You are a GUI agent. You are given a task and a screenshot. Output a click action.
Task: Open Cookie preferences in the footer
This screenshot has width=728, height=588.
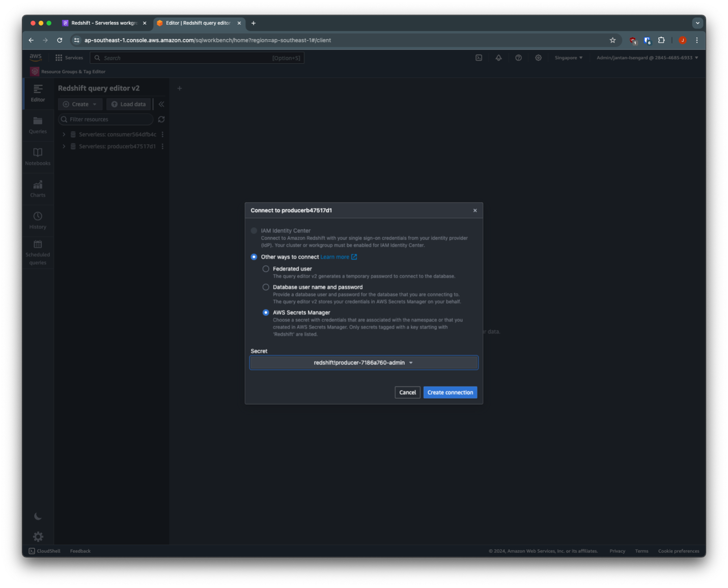(679, 551)
